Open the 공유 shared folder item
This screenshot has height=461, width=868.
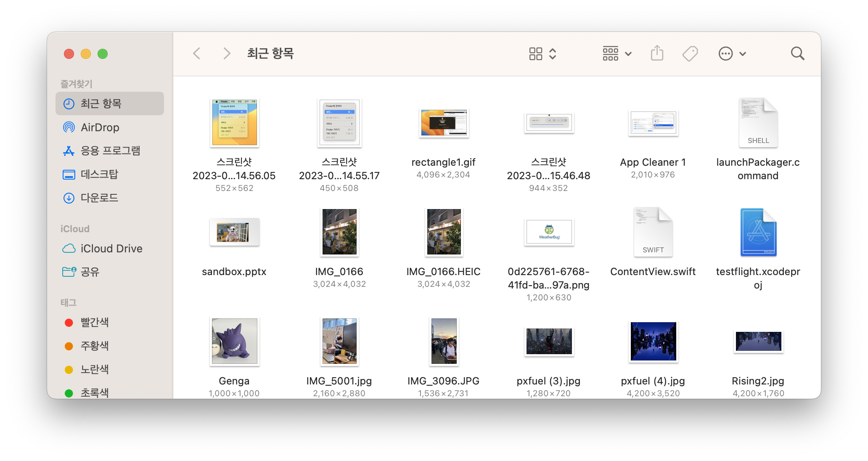tap(90, 272)
